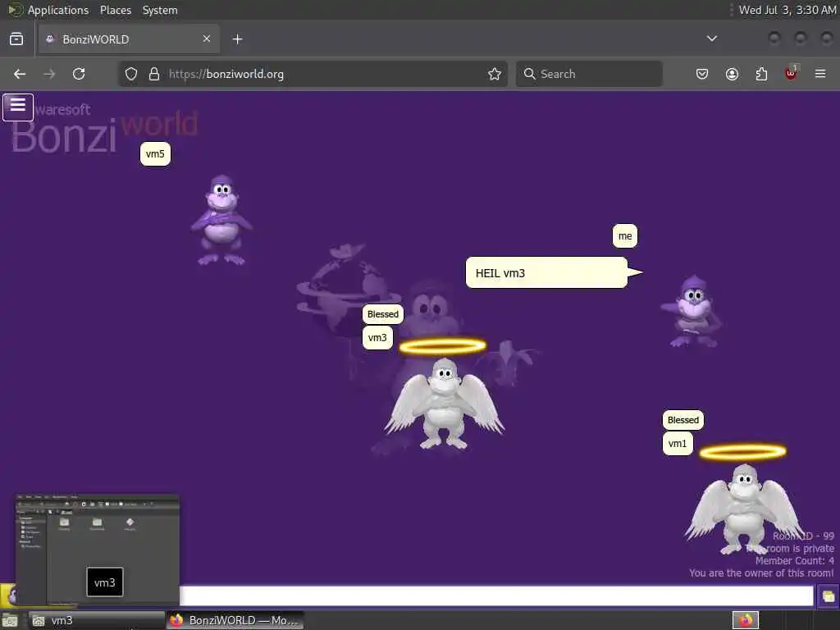Click the vm1 angel Bonzi character

click(744, 509)
